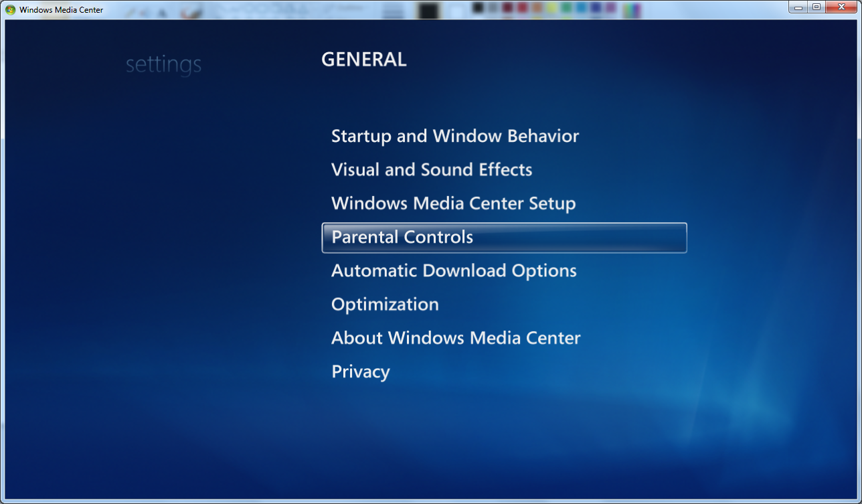Open Startup and Window Behavior settings
This screenshot has height=504, width=862.
pyautogui.click(x=455, y=137)
